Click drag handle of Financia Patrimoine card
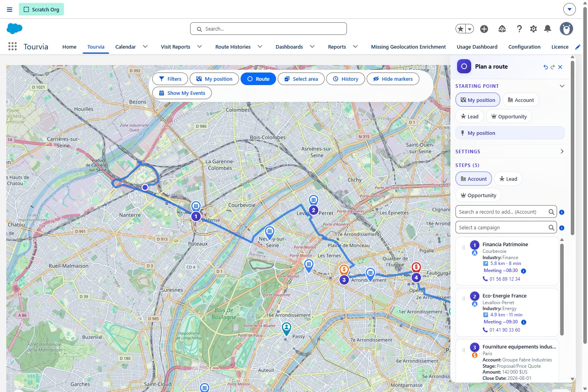588x392 pixels. click(x=464, y=247)
